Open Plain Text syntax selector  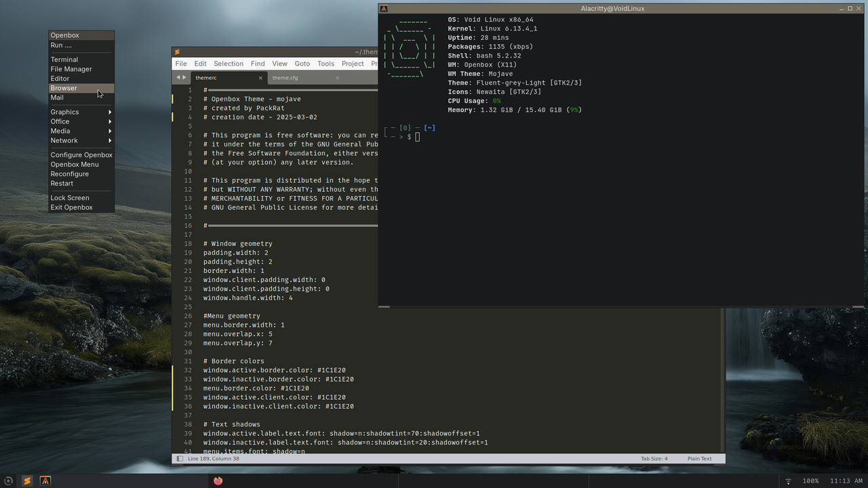(699, 459)
